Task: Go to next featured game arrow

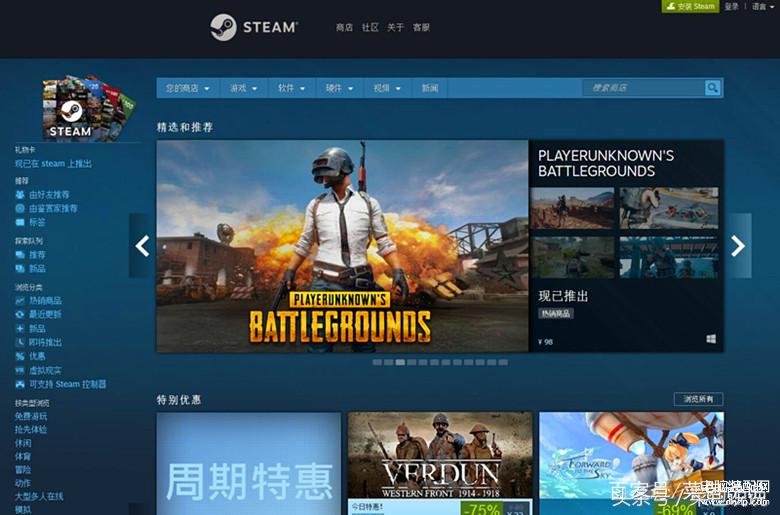Action: (x=738, y=246)
